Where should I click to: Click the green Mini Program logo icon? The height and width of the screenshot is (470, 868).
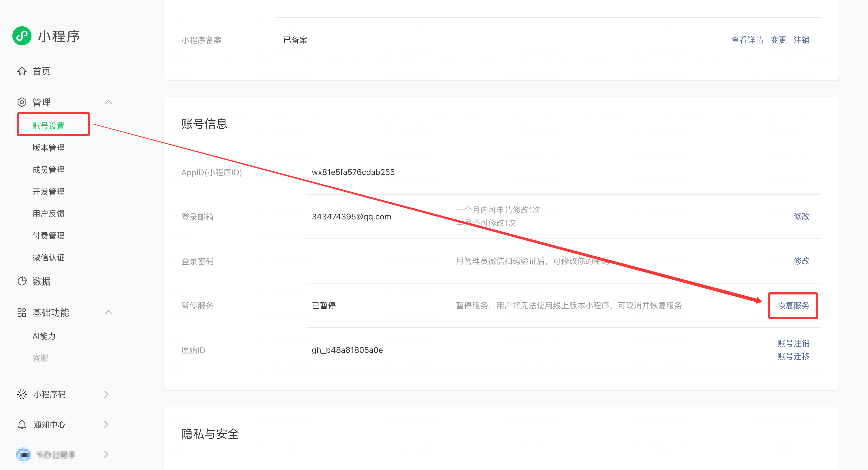[x=22, y=36]
